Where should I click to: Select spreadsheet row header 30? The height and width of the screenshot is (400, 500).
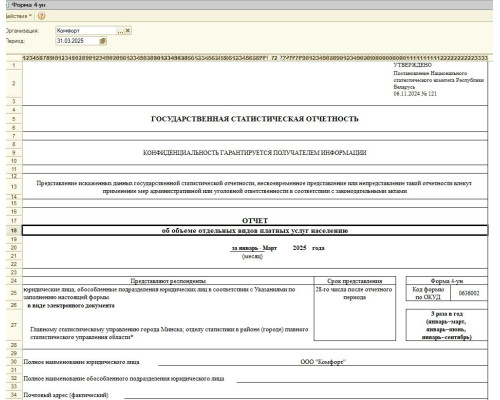tap(14, 362)
